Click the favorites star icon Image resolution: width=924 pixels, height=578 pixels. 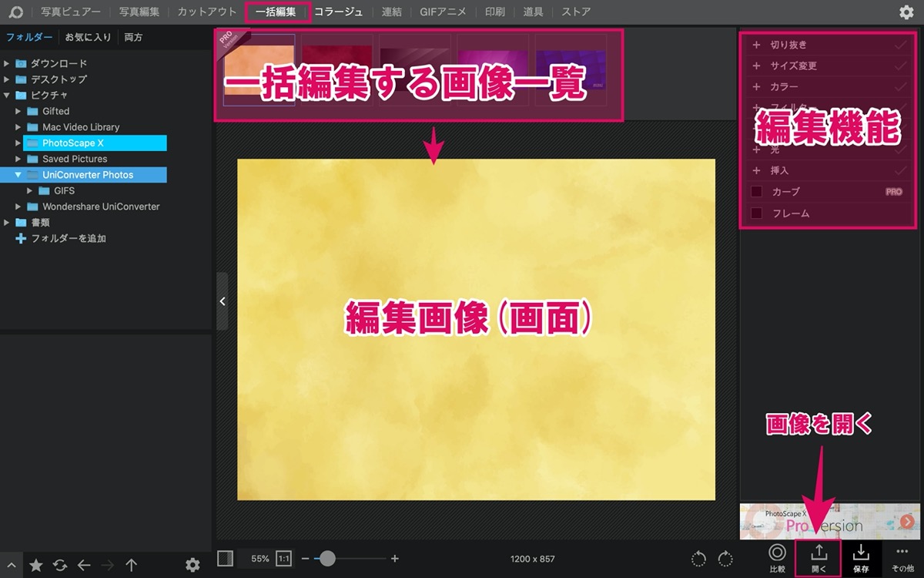(35, 565)
